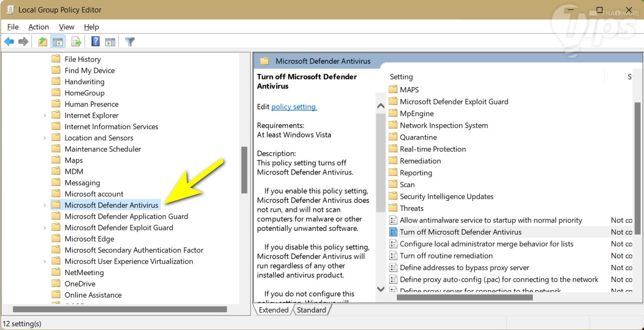Expand the Internet Explorer tree node

click(x=44, y=115)
